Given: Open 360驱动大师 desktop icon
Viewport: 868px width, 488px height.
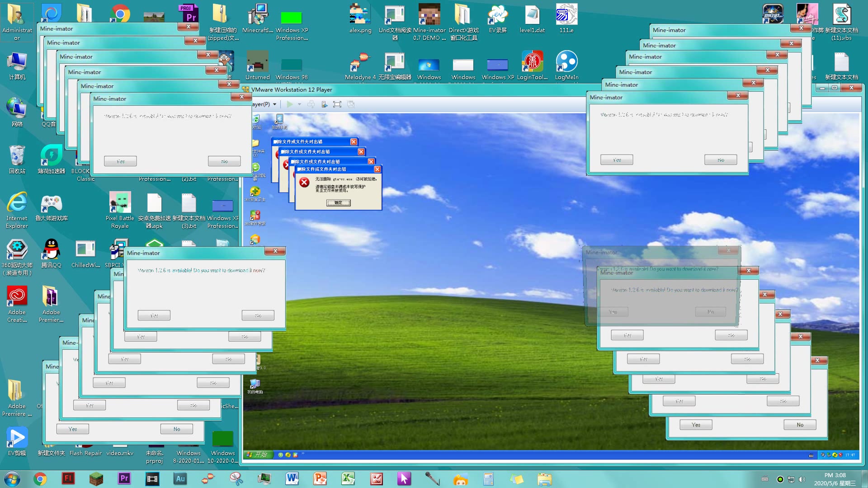Looking at the screenshot, I should tap(17, 257).
